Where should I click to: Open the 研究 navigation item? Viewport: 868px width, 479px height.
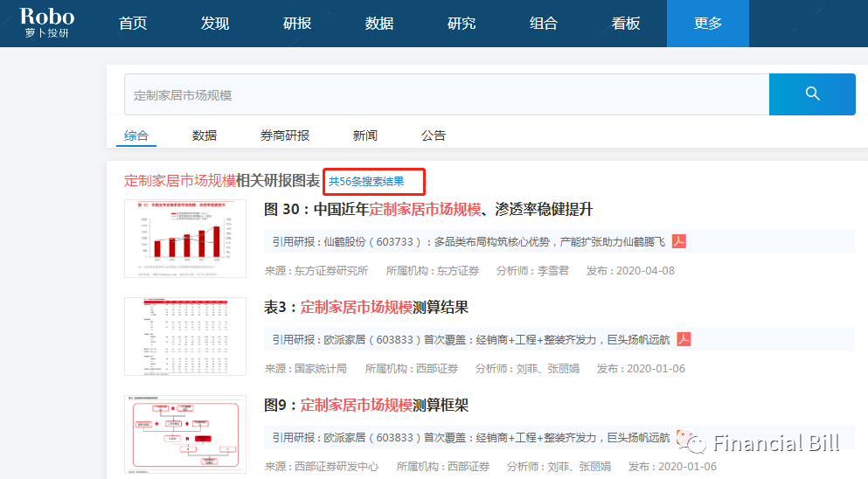coord(462,24)
